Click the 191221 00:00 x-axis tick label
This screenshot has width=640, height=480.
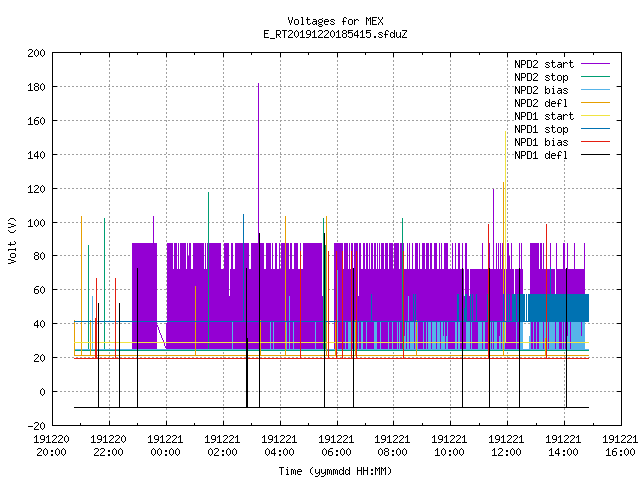[165, 446]
